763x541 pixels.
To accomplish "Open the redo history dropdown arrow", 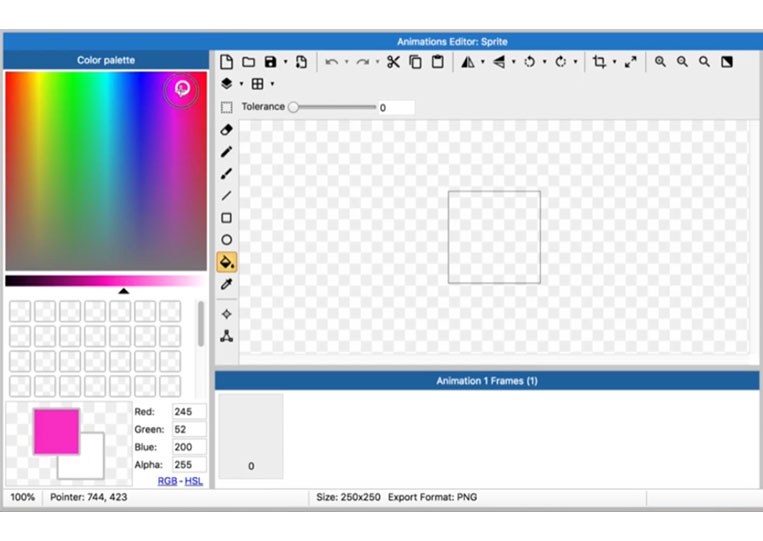I will [x=378, y=62].
